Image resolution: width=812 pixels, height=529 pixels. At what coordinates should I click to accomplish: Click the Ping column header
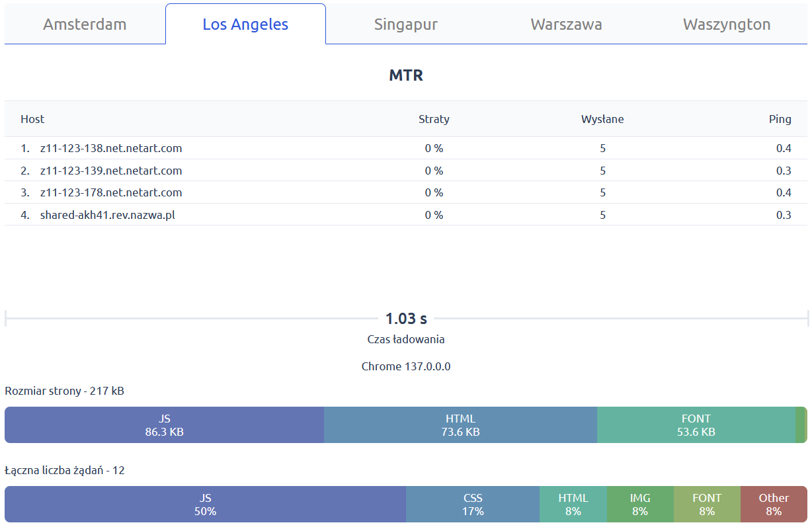(x=780, y=119)
